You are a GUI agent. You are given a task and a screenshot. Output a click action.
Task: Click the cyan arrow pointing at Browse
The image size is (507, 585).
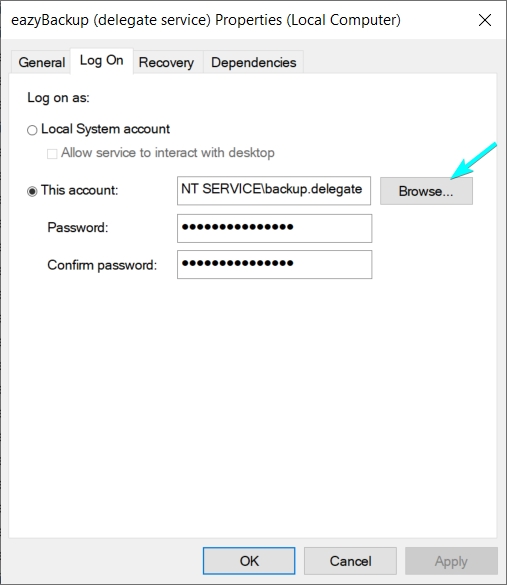(474, 160)
